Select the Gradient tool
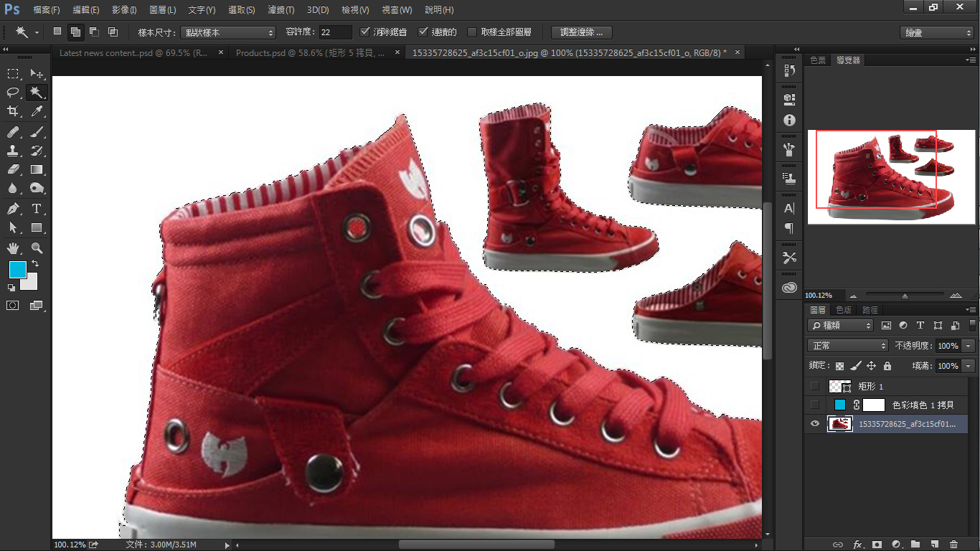 (37, 169)
